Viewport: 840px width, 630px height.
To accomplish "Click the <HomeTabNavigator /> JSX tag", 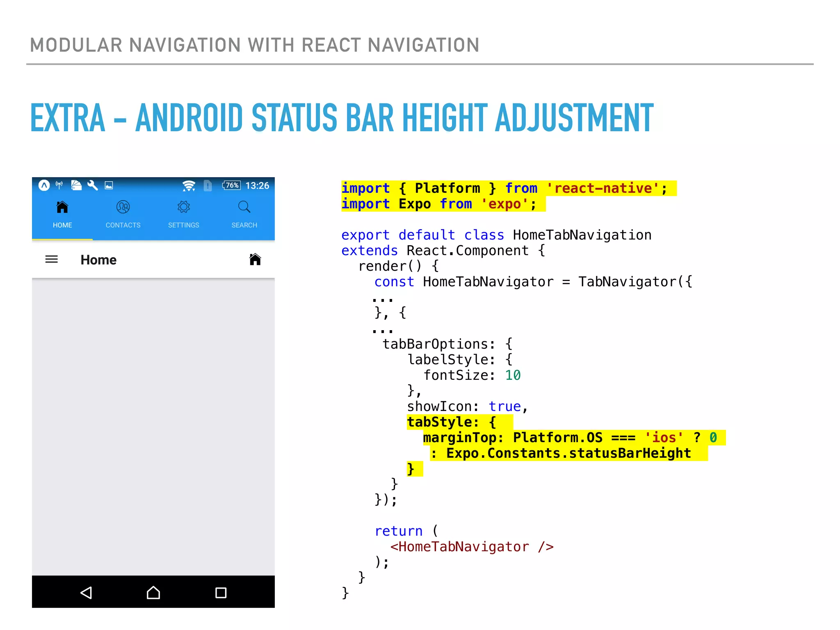I will point(472,547).
